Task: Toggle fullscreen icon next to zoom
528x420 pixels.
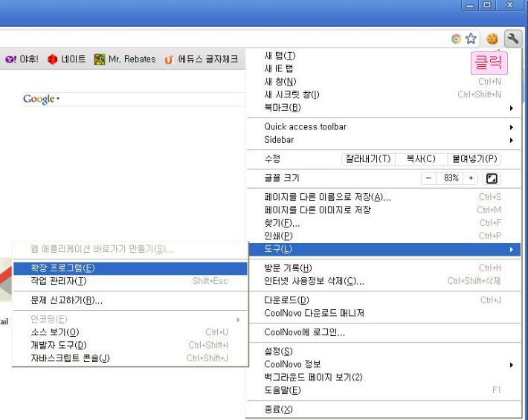Action: (x=492, y=178)
